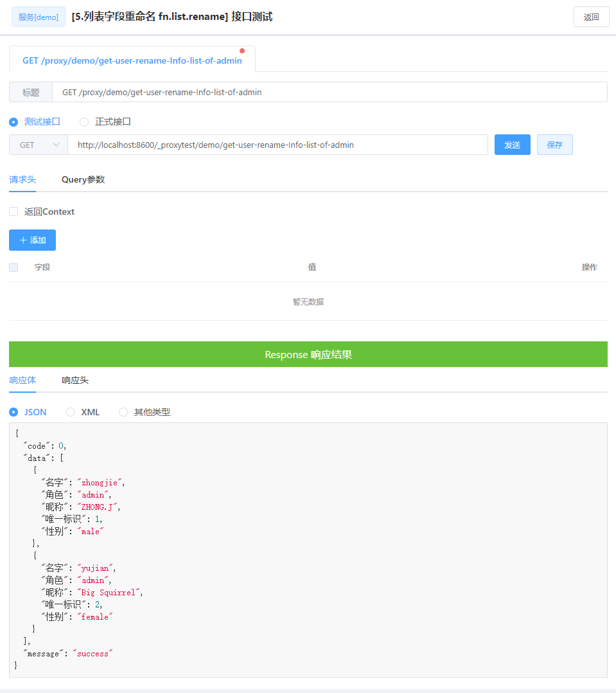Select the 正式接口 radio option
The image size is (616, 693).
coord(84,122)
